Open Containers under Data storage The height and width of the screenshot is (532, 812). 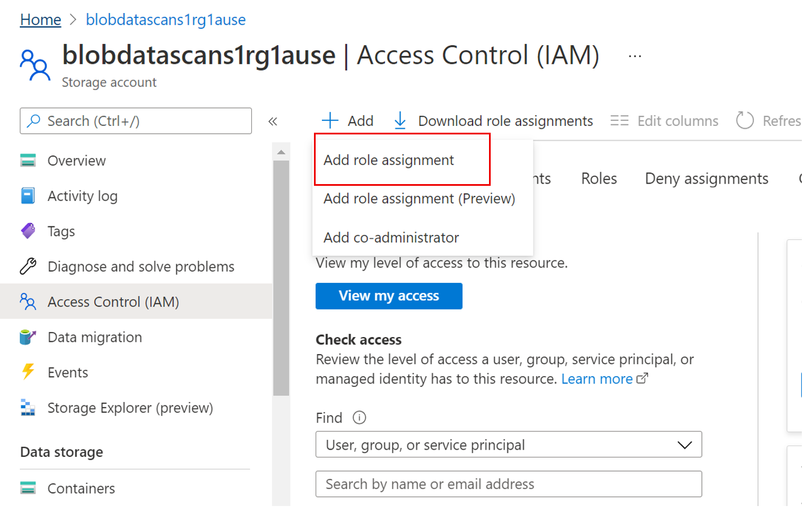81,489
